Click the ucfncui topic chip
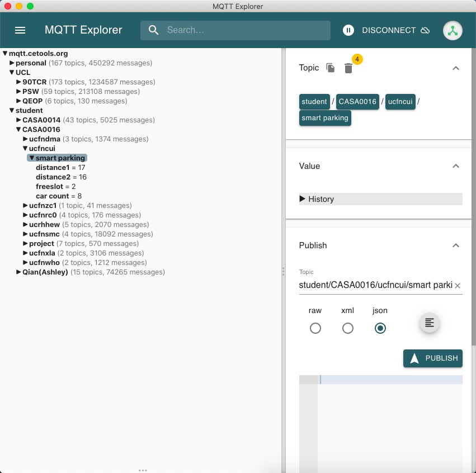The width and height of the screenshot is (476, 473). click(400, 102)
